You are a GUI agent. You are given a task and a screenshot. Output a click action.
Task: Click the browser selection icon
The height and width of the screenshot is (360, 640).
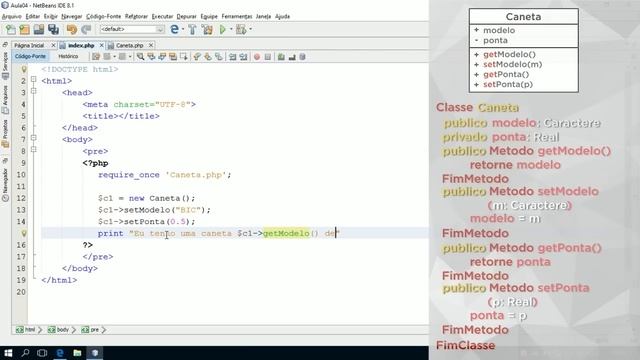point(174,29)
